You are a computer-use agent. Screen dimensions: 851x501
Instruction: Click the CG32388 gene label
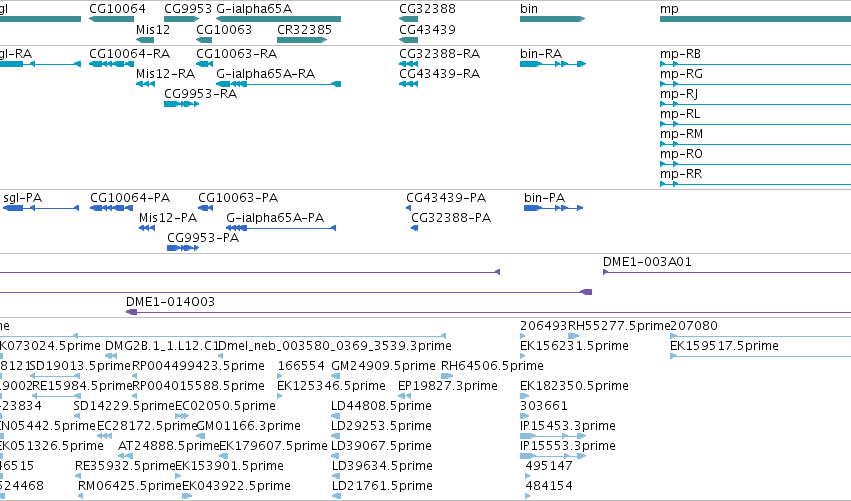click(427, 9)
